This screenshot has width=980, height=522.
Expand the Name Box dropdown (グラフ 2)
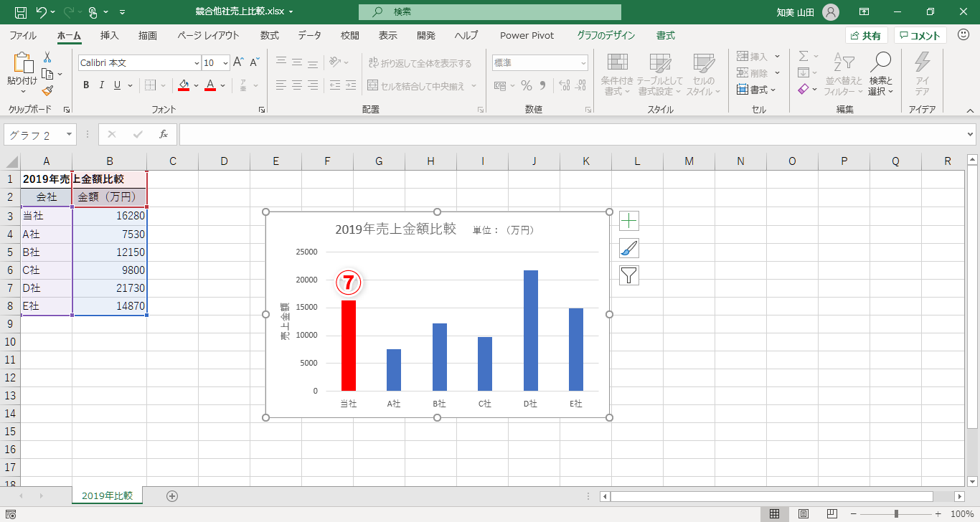point(69,134)
